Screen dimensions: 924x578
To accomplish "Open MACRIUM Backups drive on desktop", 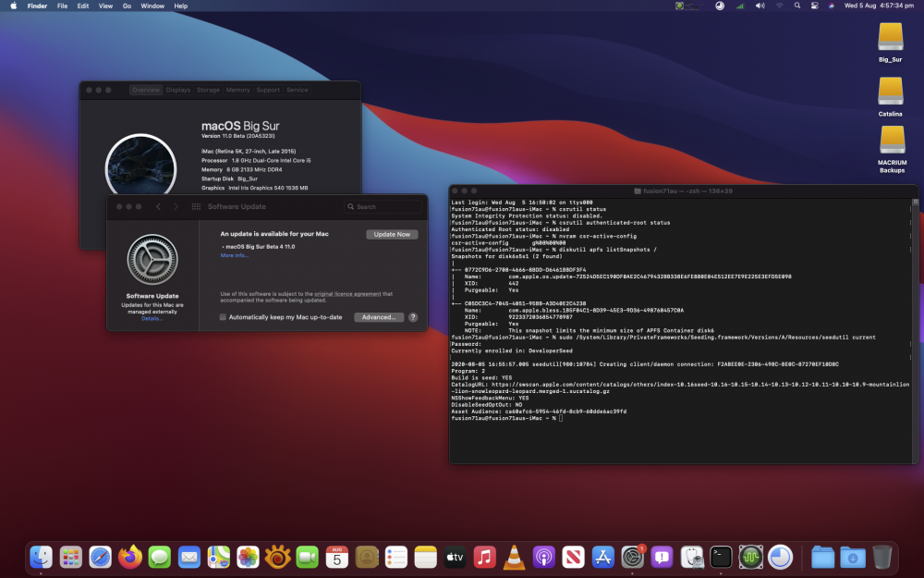I will coord(893,150).
